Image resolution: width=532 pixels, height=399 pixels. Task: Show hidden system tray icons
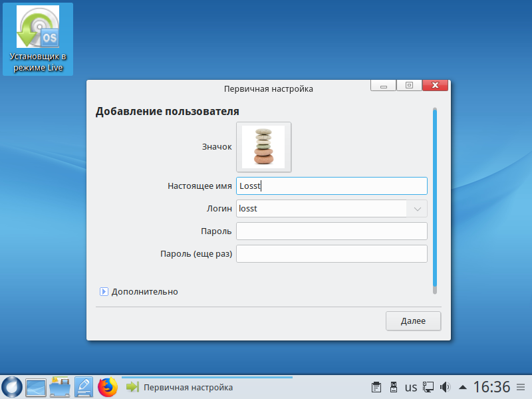pos(463,386)
